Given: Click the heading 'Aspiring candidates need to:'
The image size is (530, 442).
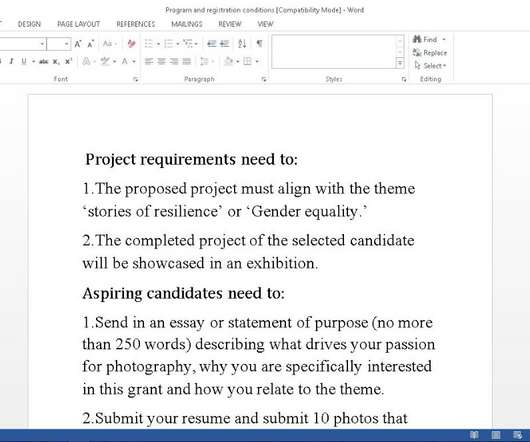Looking at the screenshot, I should (x=184, y=293).
